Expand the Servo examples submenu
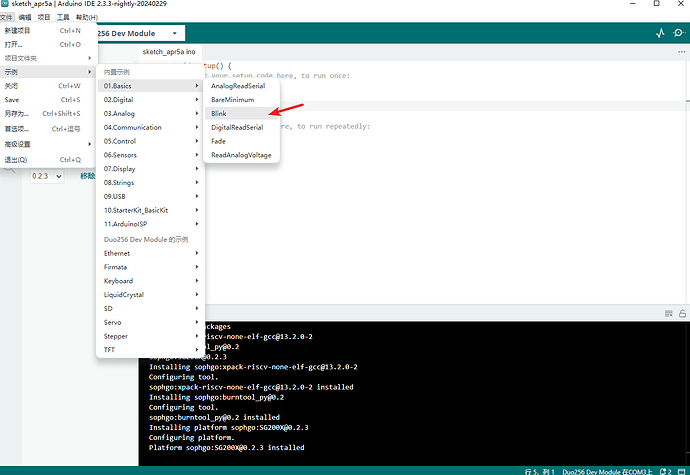The image size is (690, 475). coord(151,322)
